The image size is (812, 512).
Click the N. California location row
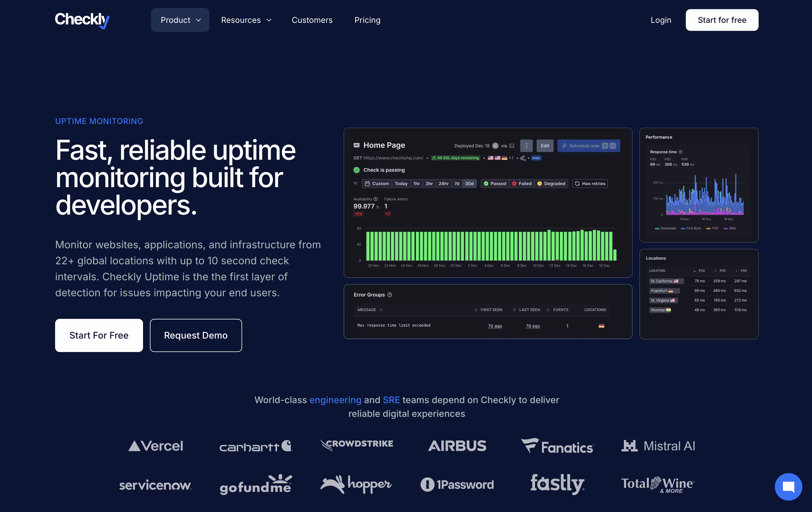666,281
